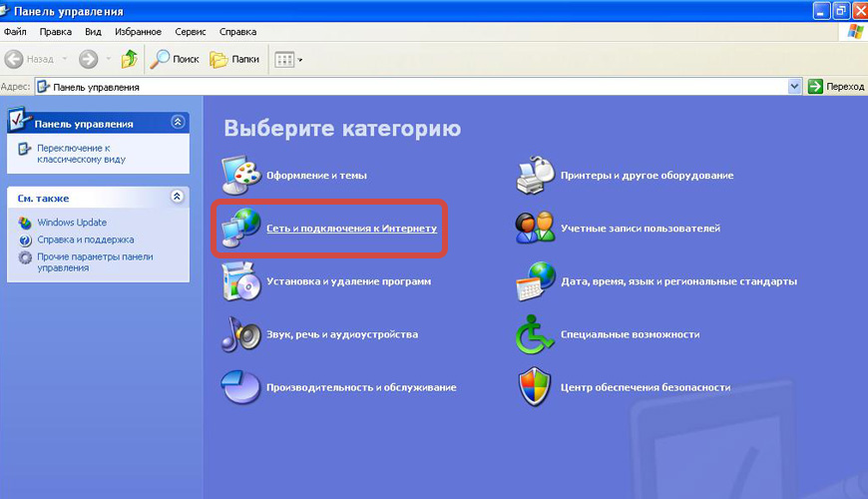Collapse the Панель управления sidebar section
The image size is (868, 499).
tap(178, 122)
